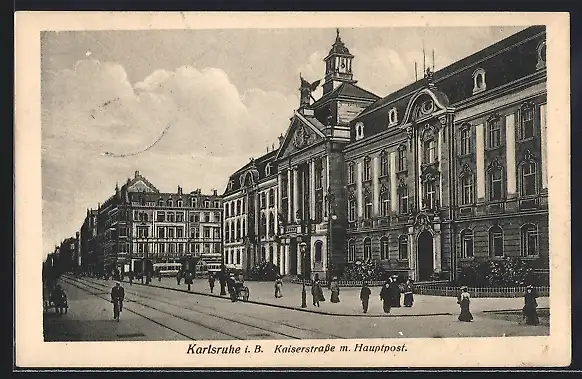Image resolution: width=582 pixels, height=379 pixels.
Task: Click the triangular pediment above the columns
Action: [x=302, y=135]
